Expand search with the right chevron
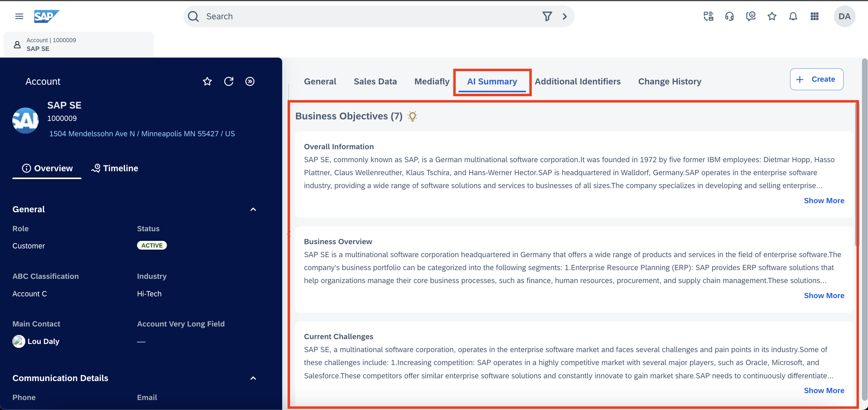868x410 pixels. tap(565, 16)
